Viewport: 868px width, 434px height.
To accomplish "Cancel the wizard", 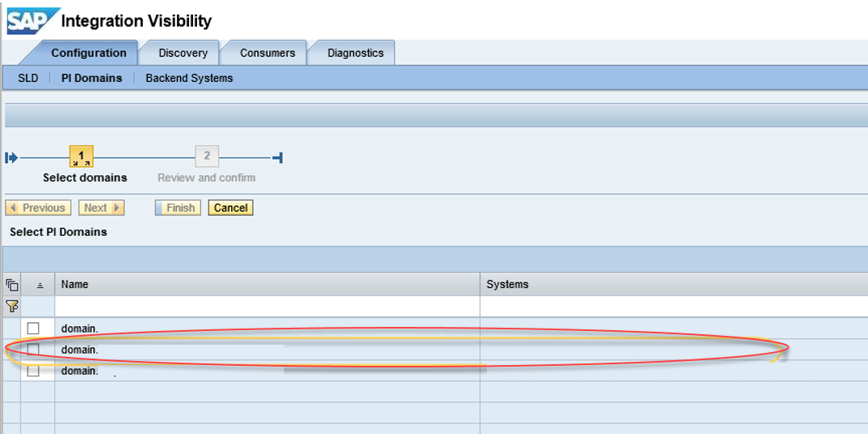I will click(231, 208).
